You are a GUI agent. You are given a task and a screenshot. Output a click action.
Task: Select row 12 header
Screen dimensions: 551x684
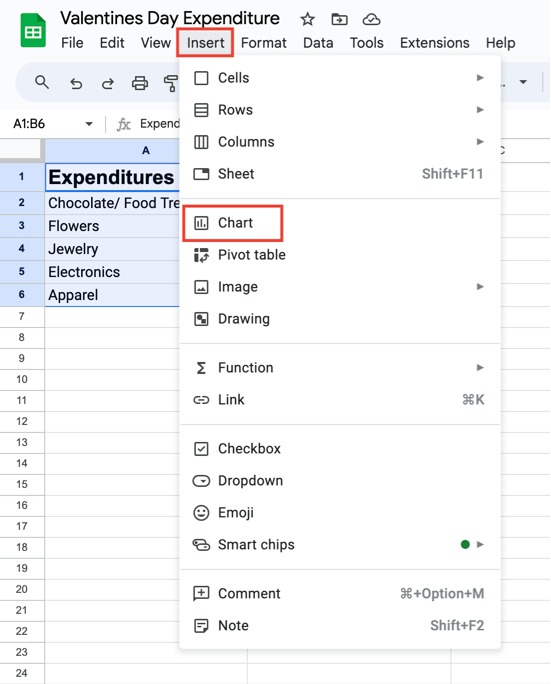tap(22, 421)
